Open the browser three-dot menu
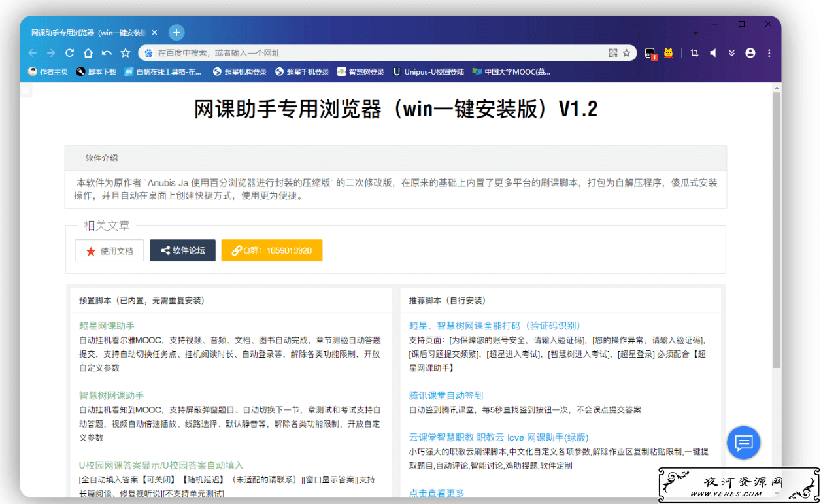 pyautogui.click(x=769, y=53)
